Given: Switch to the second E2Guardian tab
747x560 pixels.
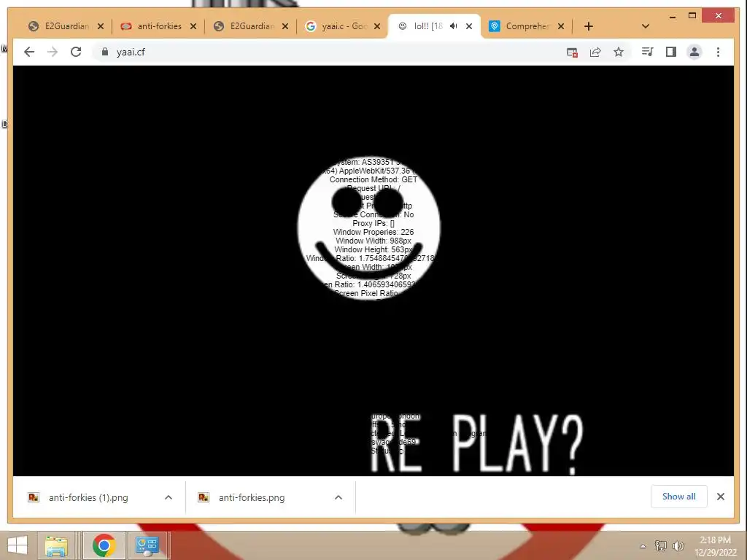Looking at the screenshot, I should click(252, 26).
